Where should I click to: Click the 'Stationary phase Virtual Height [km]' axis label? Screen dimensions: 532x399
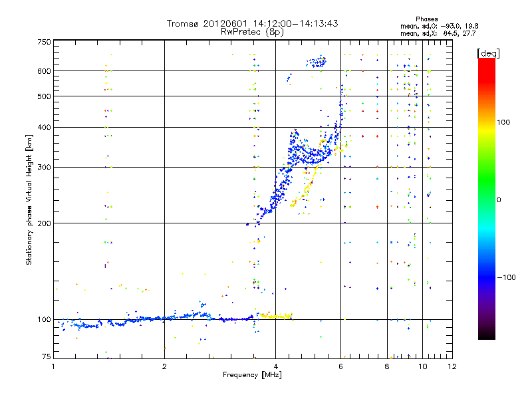coord(29,199)
